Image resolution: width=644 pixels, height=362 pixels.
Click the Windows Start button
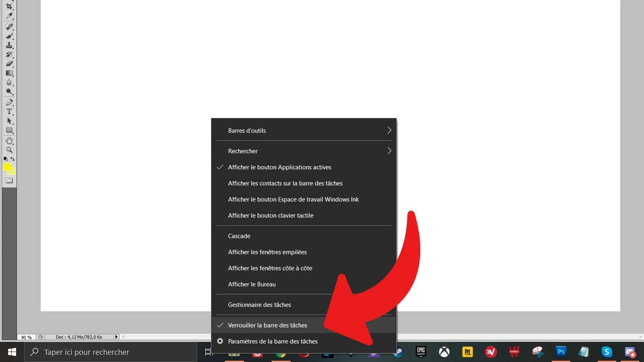(12, 352)
